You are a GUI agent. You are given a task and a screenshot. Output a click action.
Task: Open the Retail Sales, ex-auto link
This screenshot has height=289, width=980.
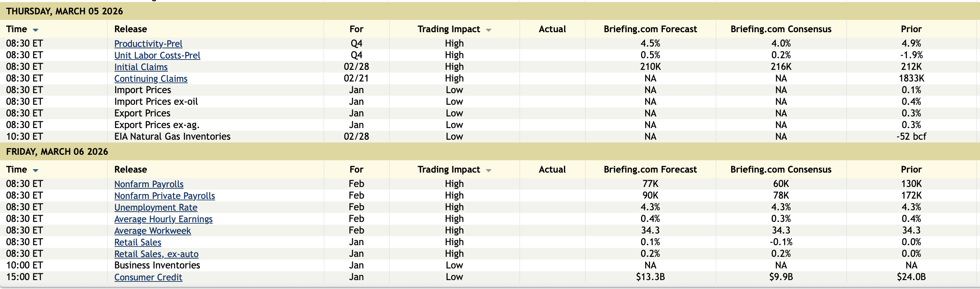(156, 254)
